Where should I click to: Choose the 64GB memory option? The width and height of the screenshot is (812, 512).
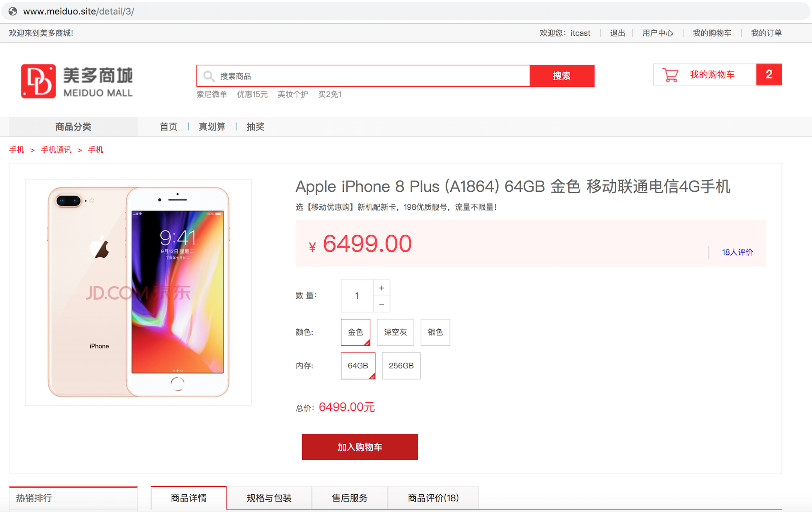click(358, 366)
